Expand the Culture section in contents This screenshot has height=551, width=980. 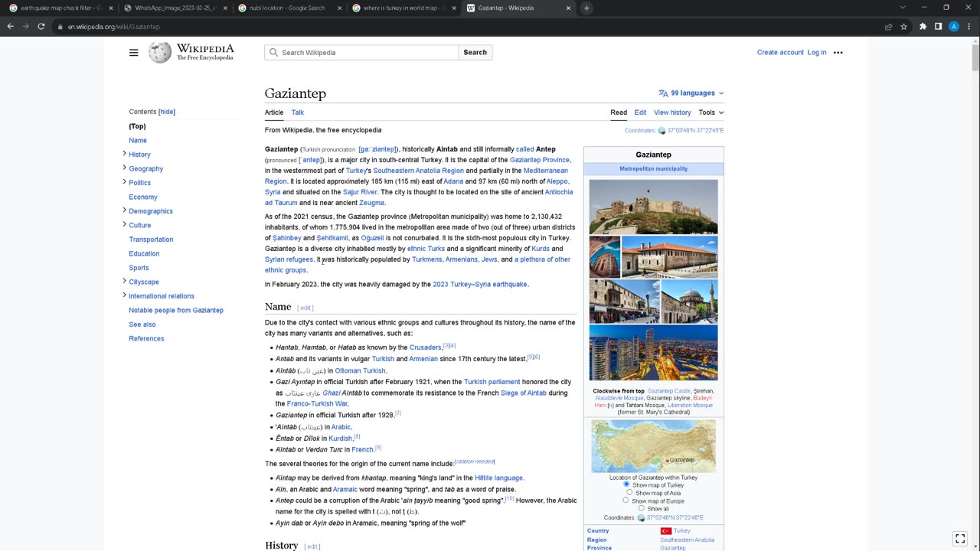(124, 224)
